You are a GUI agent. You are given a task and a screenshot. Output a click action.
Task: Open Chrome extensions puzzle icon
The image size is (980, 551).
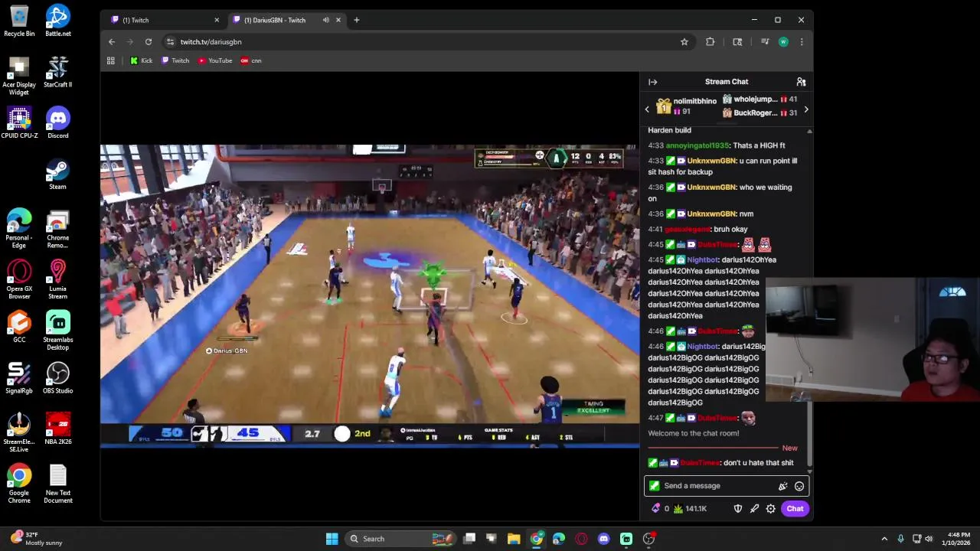710,42
